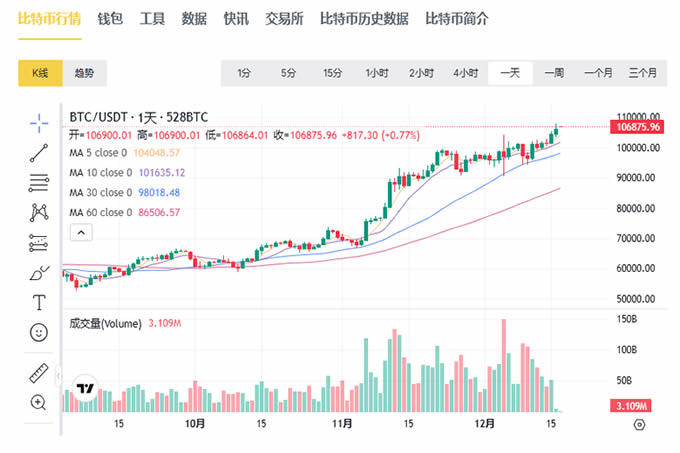Select the trend line drawing tool
Screen dimensions: 680x453
coord(39,152)
